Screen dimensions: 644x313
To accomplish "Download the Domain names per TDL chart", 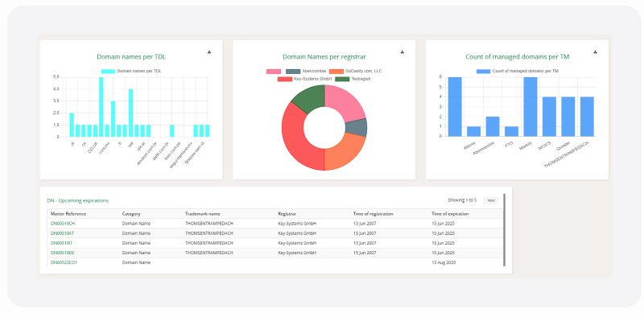I will coord(209,51).
